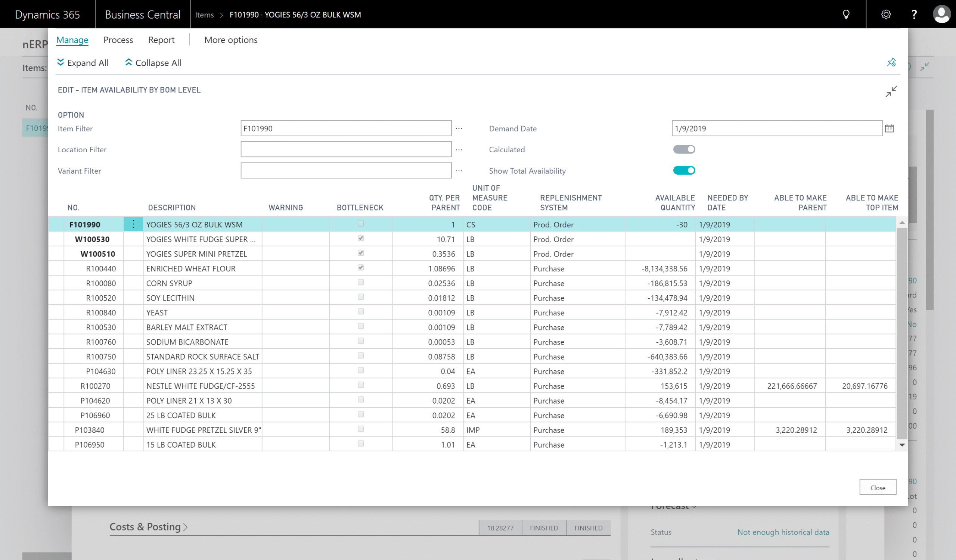Open the user account avatar

coord(941,15)
